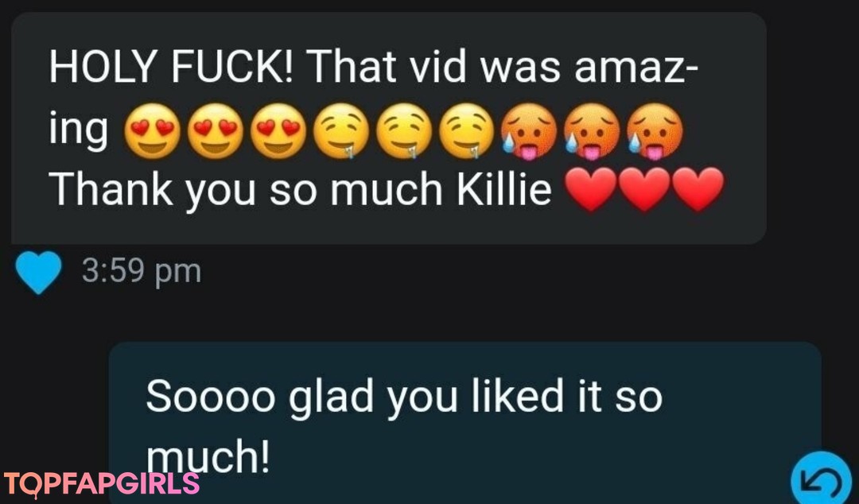Select the 'HOLY FUCK! That vid' message line
The height and width of the screenshot is (504, 859).
click(x=374, y=68)
